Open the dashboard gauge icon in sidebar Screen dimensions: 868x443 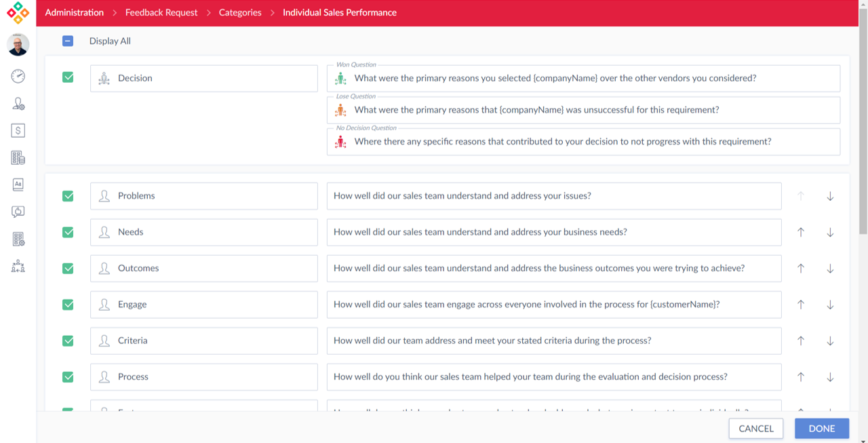[18, 76]
